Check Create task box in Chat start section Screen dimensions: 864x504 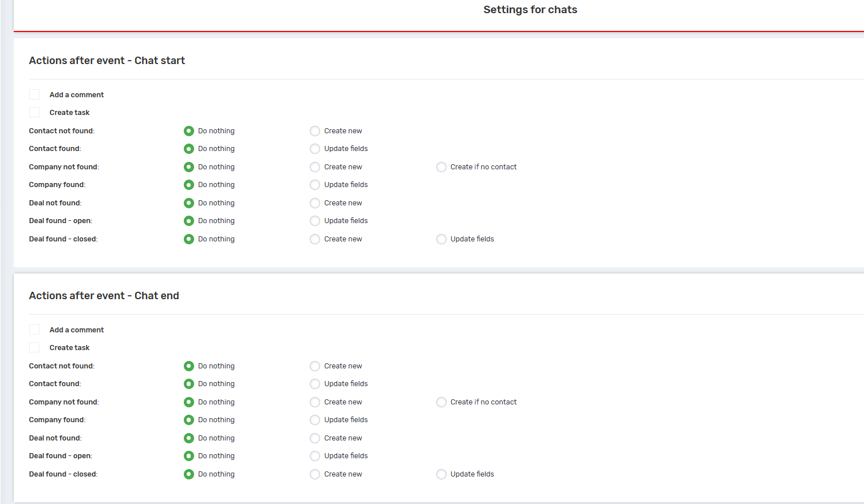[34, 112]
